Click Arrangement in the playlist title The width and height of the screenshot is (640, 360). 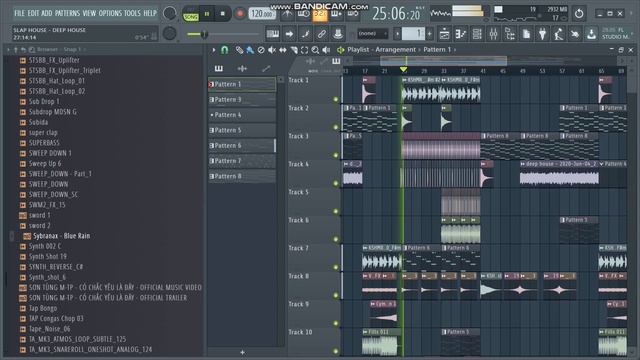(396, 50)
